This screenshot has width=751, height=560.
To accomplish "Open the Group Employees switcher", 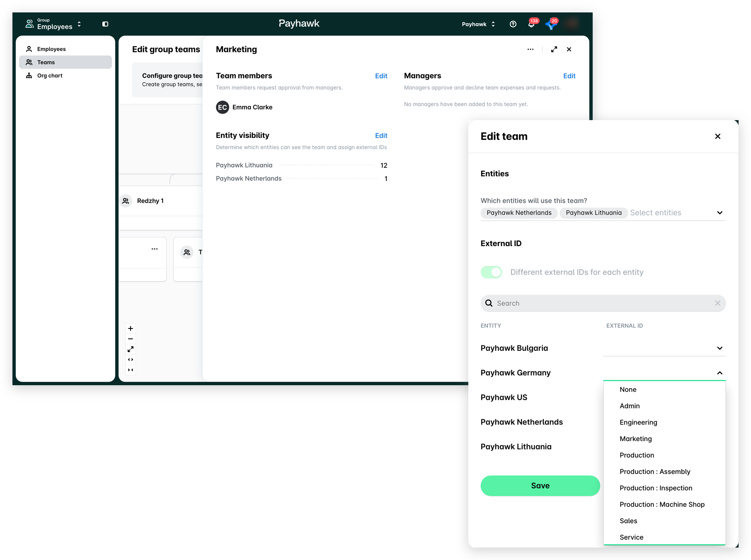I will point(53,24).
